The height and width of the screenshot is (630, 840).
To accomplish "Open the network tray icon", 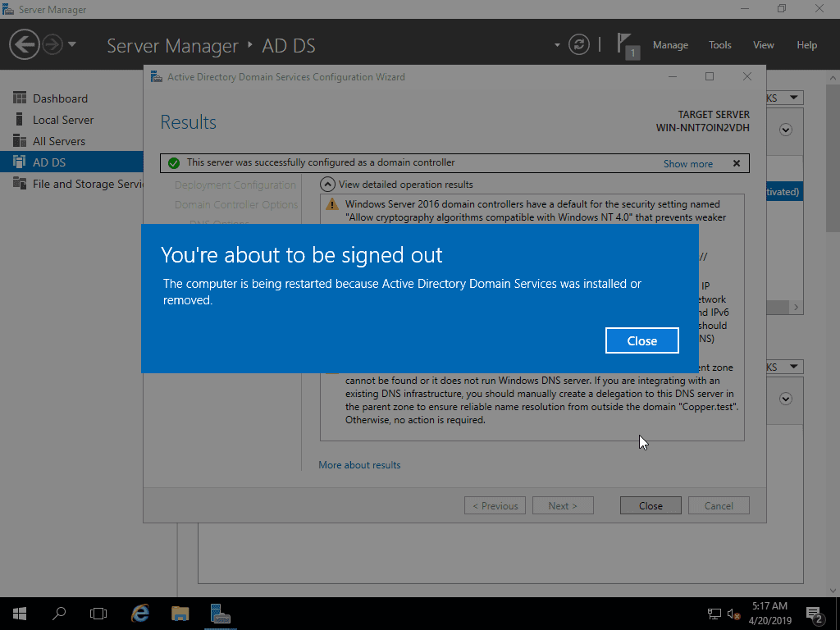I will [x=714, y=614].
